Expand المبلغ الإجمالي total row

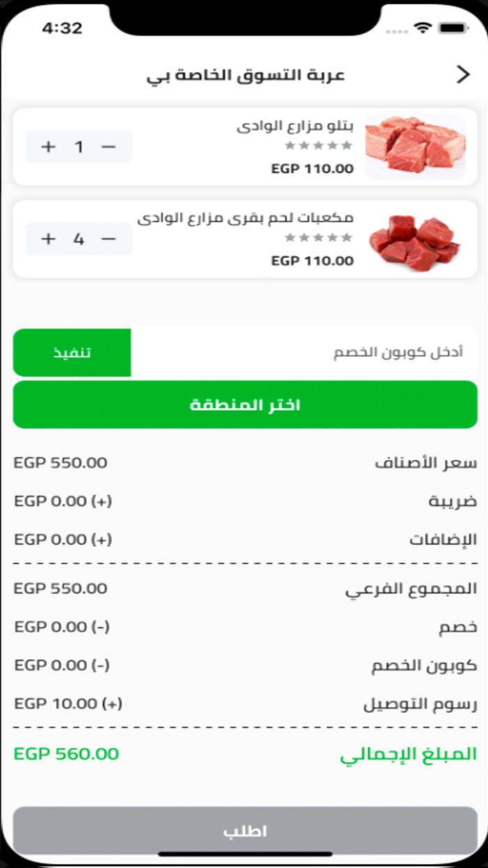244,754
